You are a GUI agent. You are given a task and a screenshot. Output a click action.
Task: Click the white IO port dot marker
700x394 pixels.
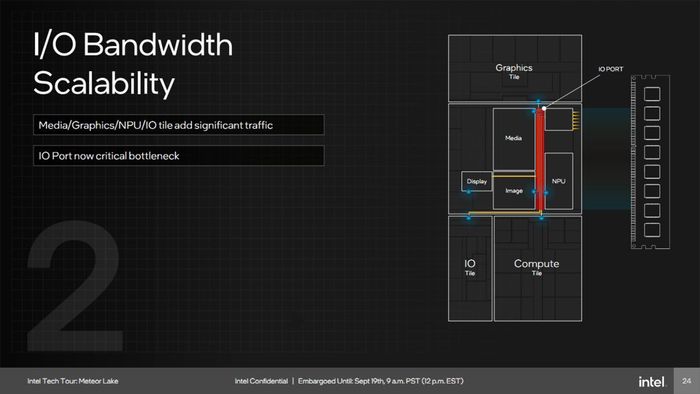click(x=544, y=108)
